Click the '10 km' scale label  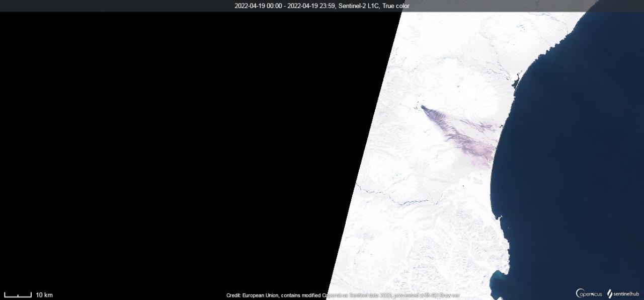44,295
